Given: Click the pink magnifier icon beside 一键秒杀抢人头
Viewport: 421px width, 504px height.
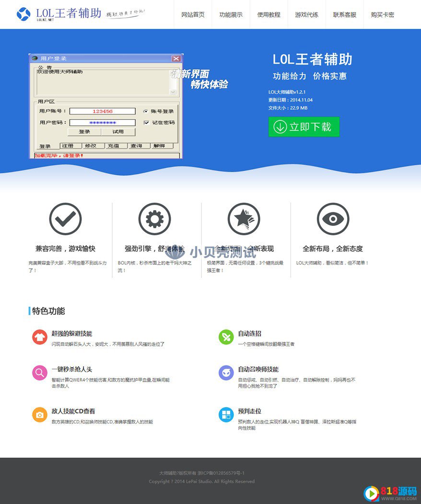Looking at the screenshot, I should pos(40,373).
